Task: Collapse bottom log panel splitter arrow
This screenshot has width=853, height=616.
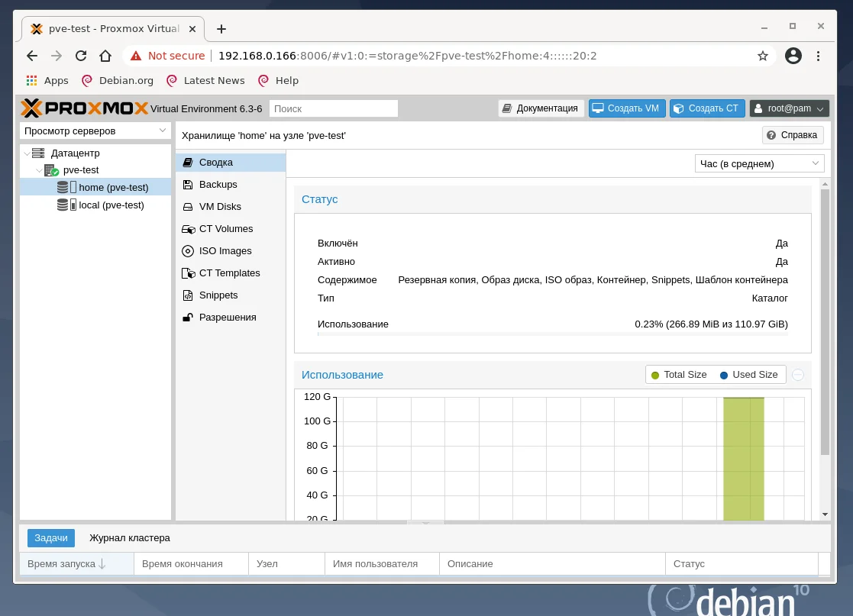Action: tap(425, 522)
